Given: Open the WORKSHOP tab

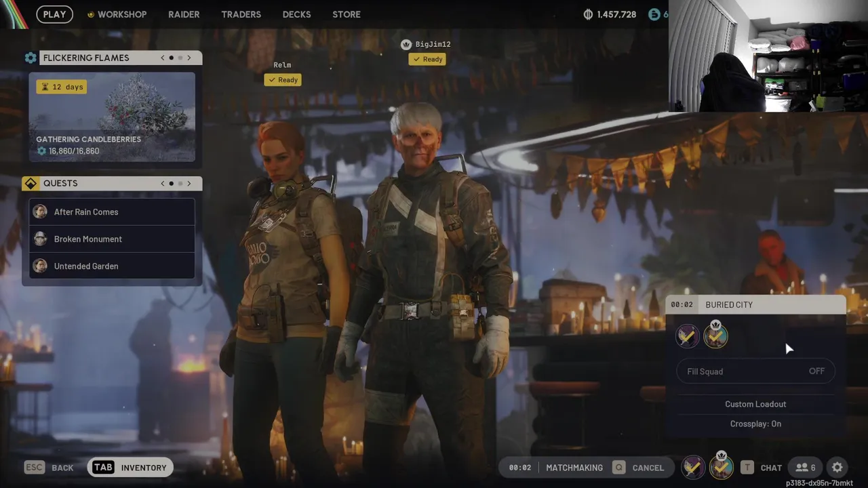Looking at the screenshot, I should click(122, 14).
